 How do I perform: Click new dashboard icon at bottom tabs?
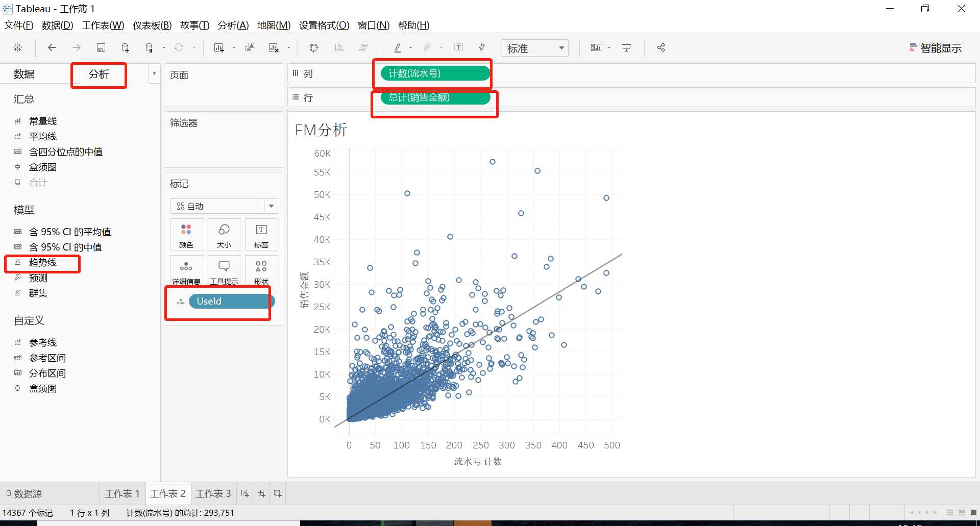click(x=261, y=493)
